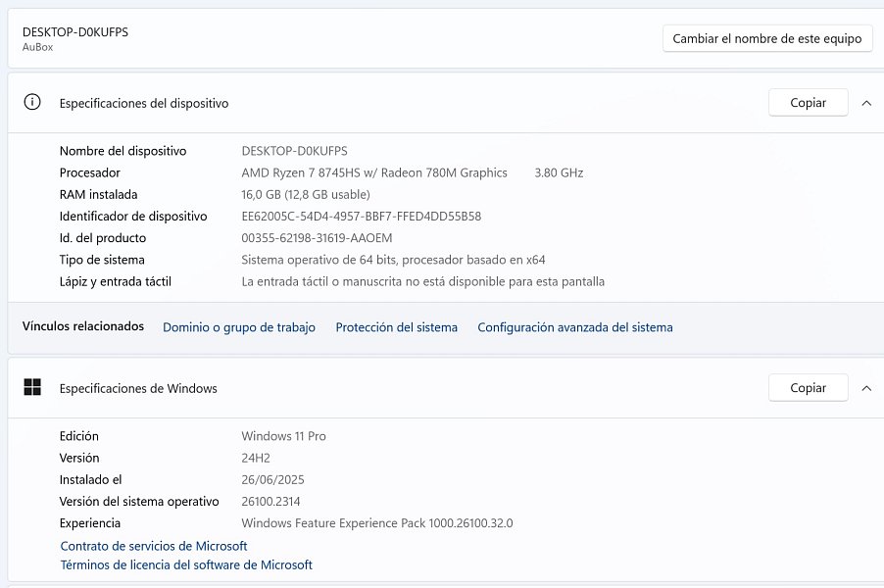Select the Identificador de dispositivo value text
Viewport: 884px width, 588px height.
(361, 217)
